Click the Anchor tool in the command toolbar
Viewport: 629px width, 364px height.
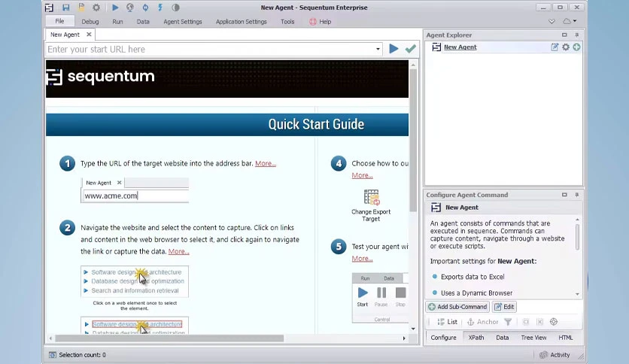[482, 322]
